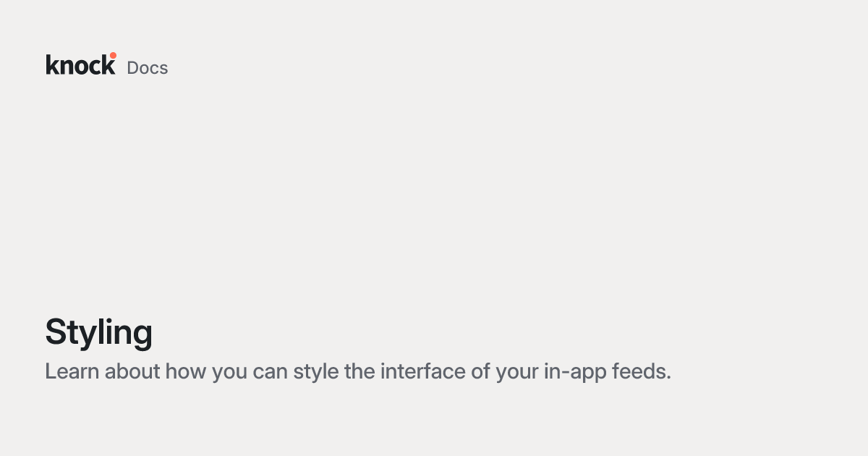Select the Styling heading
This screenshot has width=868, height=456.
click(x=99, y=333)
